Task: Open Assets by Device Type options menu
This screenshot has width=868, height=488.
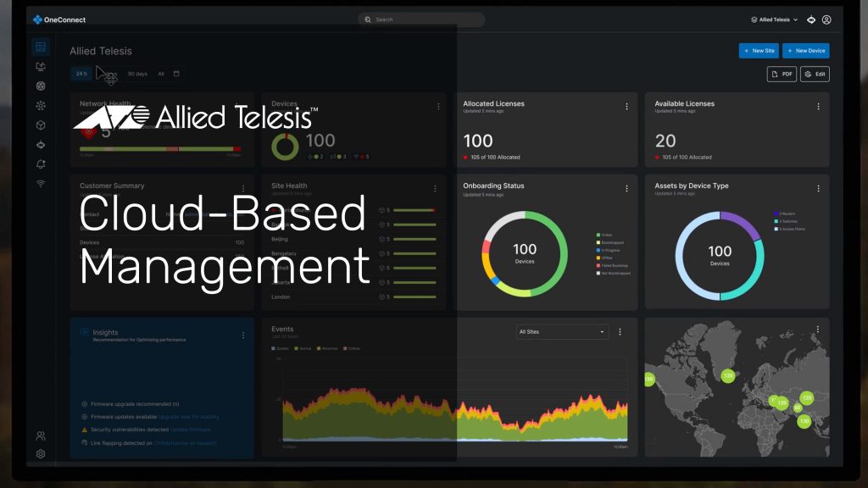Action: tap(818, 189)
